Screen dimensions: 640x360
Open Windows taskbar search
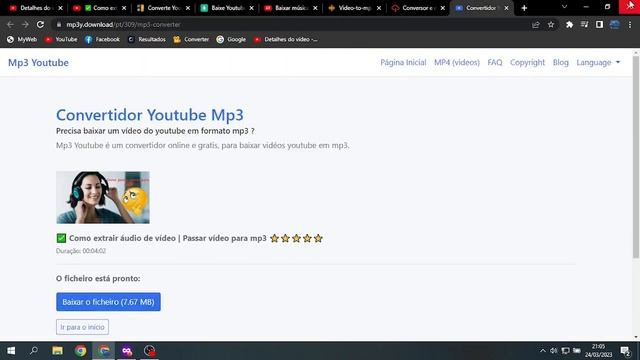tap(34, 351)
